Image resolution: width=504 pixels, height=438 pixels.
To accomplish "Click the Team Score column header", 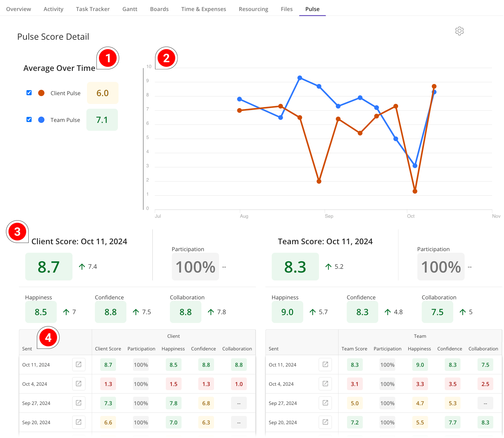I will coord(354,349).
